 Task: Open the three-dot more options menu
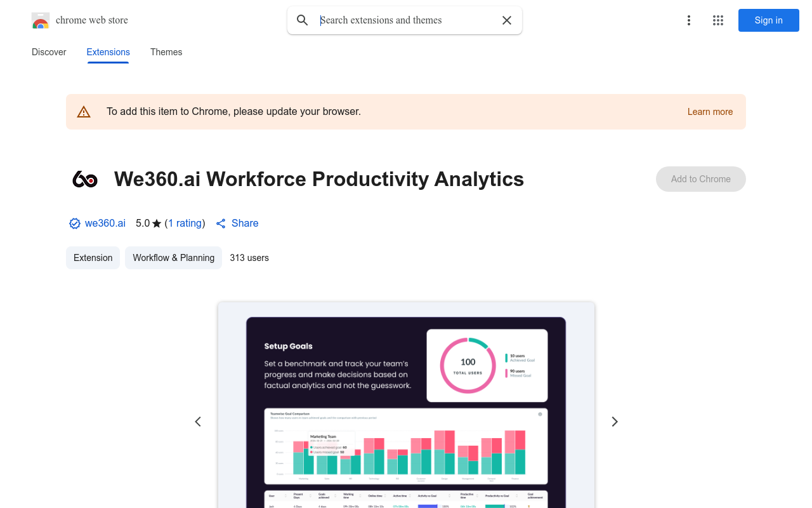coord(689,20)
